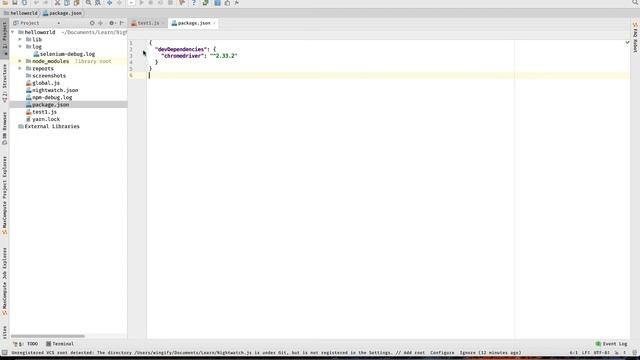
Task: Open the Terminal tool window
Action: pyautogui.click(x=60, y=344)
